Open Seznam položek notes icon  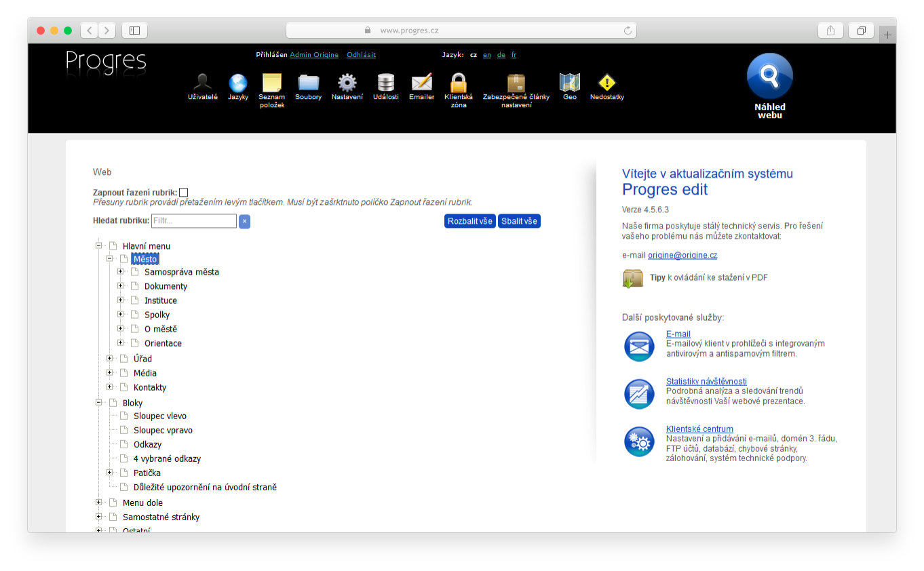(271, 83)
